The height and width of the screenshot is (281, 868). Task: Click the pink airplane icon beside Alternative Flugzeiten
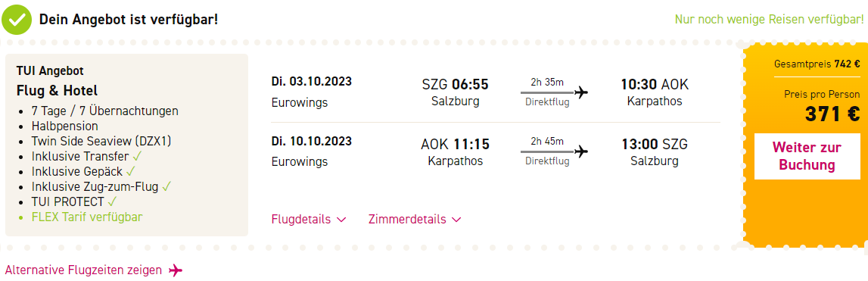click(176, 270)
